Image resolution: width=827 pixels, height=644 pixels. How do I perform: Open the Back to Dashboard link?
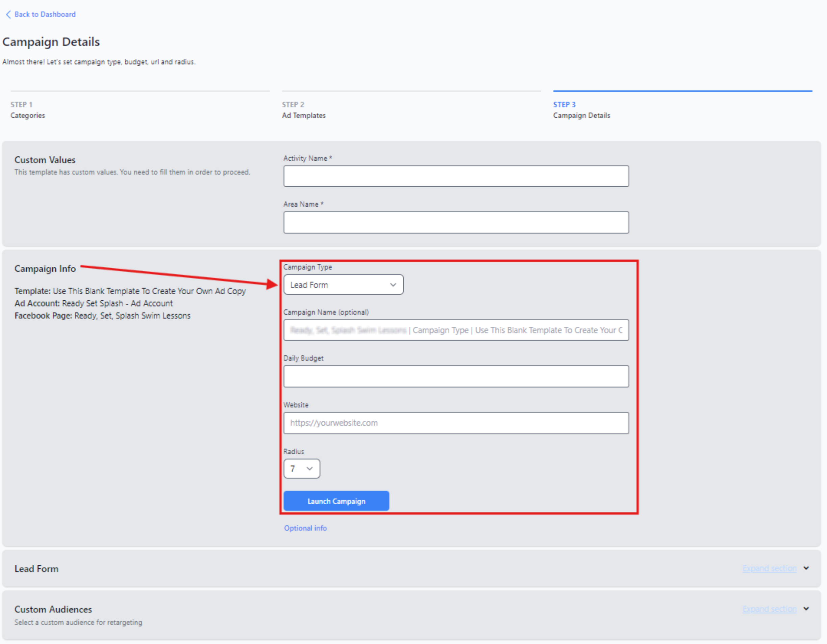tap(45, 15)
